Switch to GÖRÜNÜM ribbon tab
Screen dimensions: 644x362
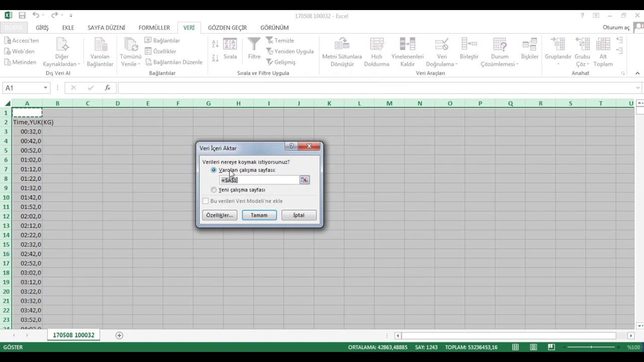(x=275, y=28)
